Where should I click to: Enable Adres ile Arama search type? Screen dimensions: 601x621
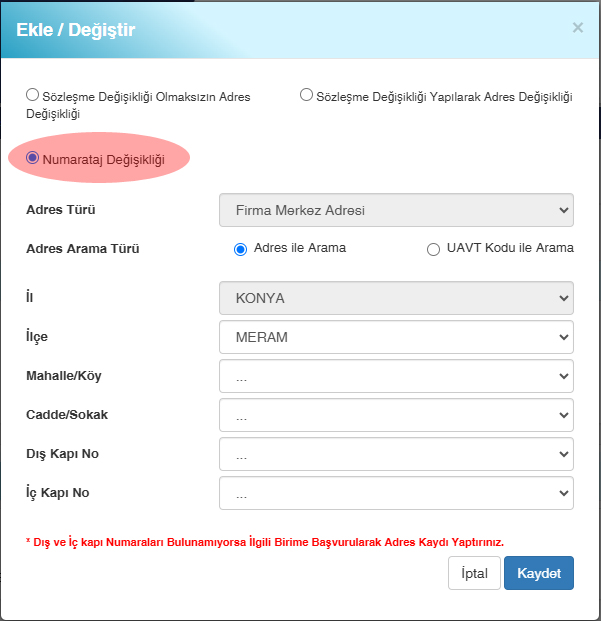pyautogui.click(x=240, y=249)
